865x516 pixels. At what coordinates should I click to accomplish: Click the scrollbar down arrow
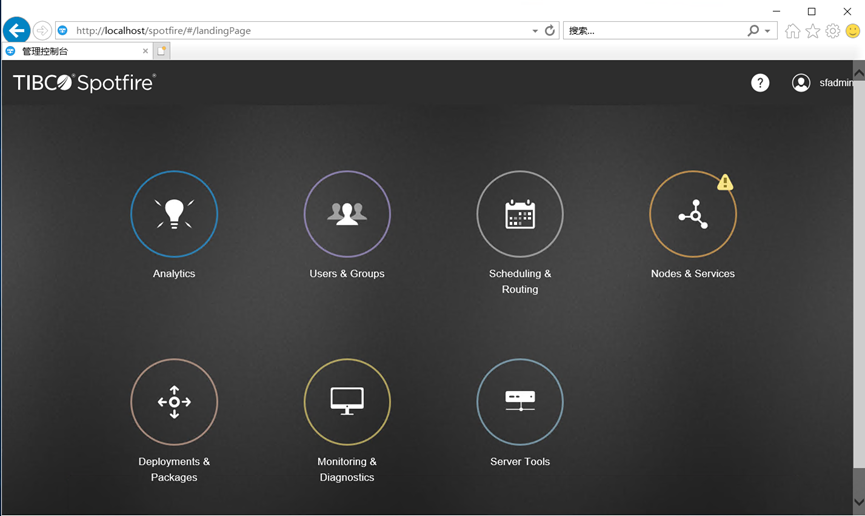pos(859,502)
